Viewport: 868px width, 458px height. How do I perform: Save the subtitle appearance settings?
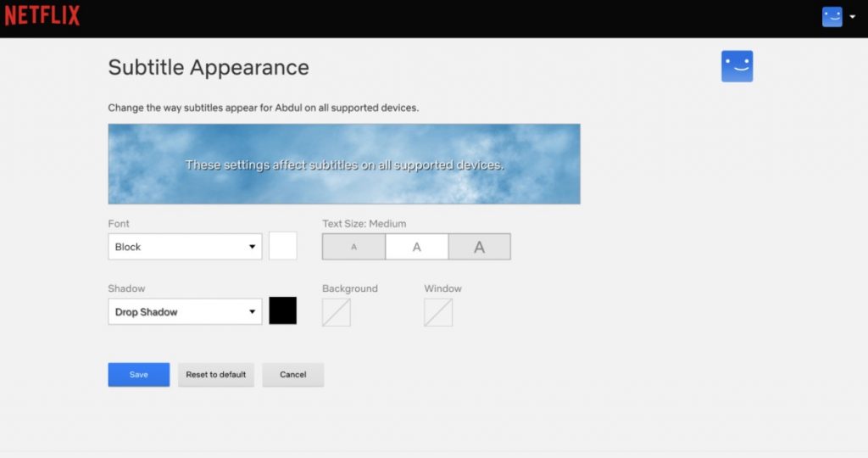[138, 375]
